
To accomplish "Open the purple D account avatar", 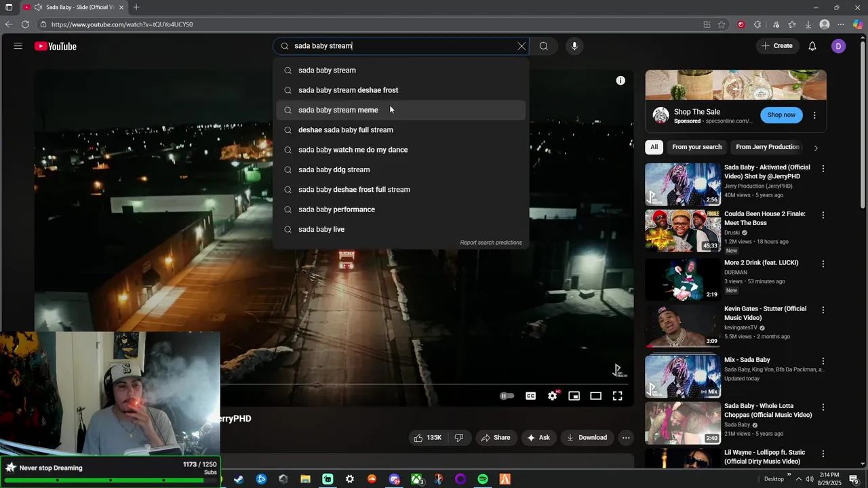I will [839, 46].
